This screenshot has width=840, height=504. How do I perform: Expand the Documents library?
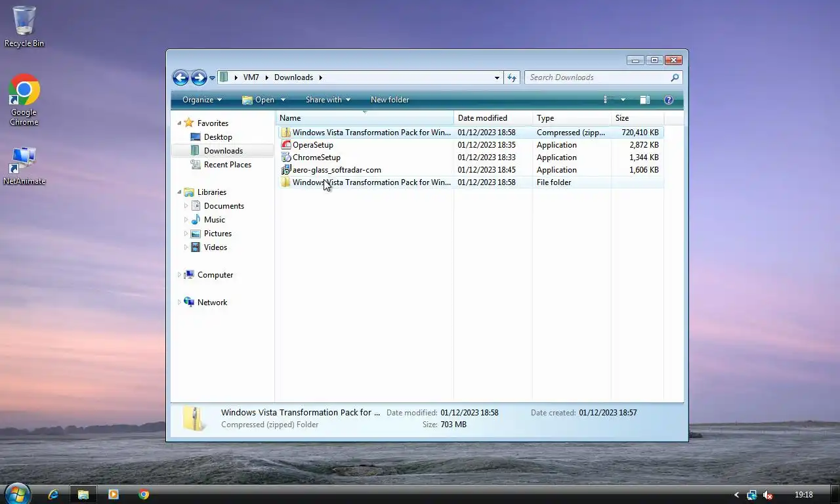[x=186, y=206]
